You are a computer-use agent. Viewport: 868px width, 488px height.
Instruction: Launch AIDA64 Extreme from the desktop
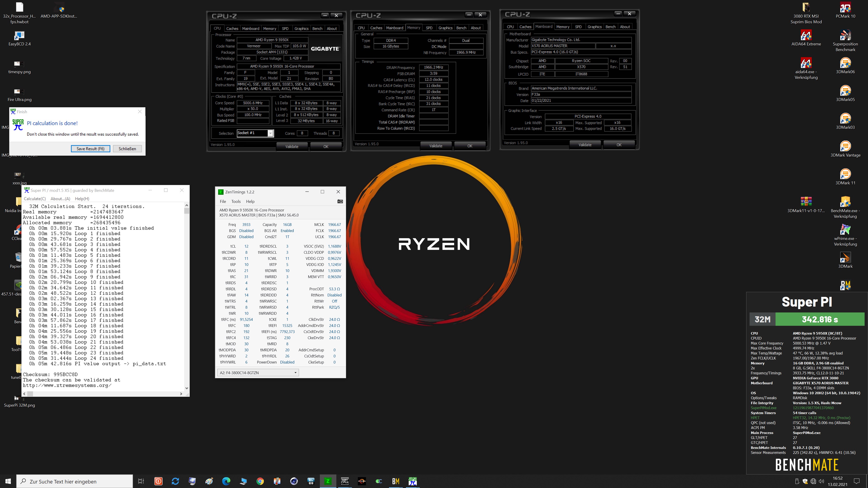coord(806,38)
